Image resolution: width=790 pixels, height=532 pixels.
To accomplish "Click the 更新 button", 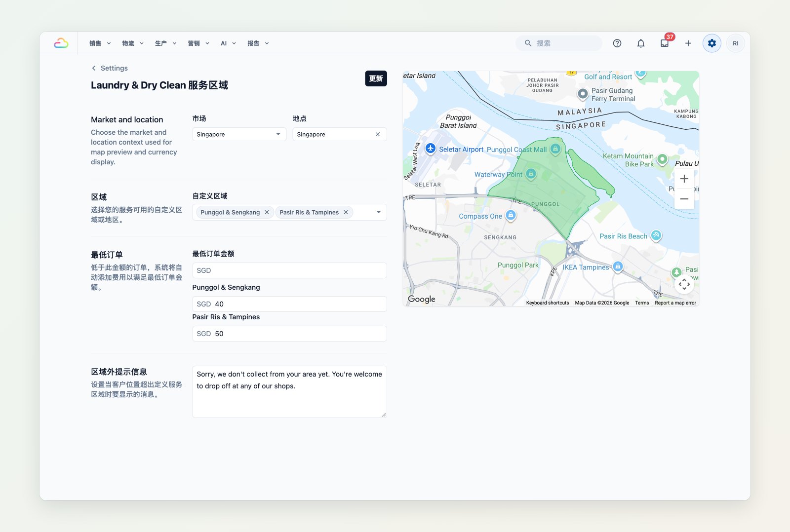I will click(x=376, y=78).
